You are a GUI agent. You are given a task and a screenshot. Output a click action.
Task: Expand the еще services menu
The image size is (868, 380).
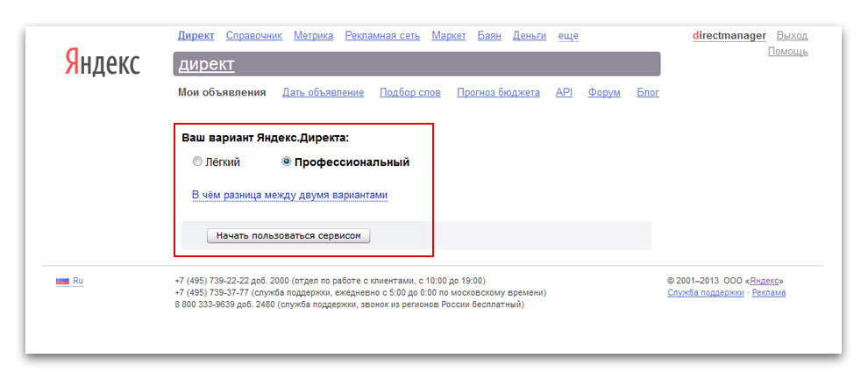tap(568, 36)
